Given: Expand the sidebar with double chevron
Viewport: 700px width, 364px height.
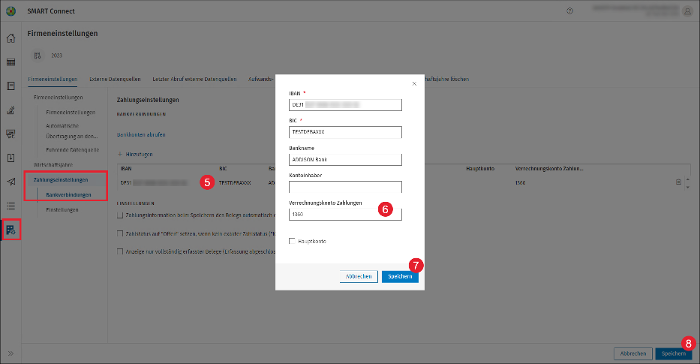Looking at the screenshot, I should coord(10,353).
